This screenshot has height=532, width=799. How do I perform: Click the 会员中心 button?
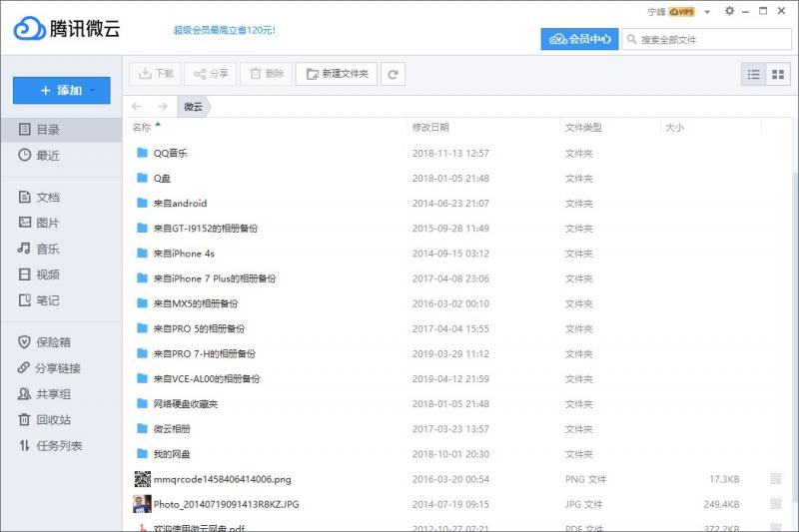click(x=579, y=39)
